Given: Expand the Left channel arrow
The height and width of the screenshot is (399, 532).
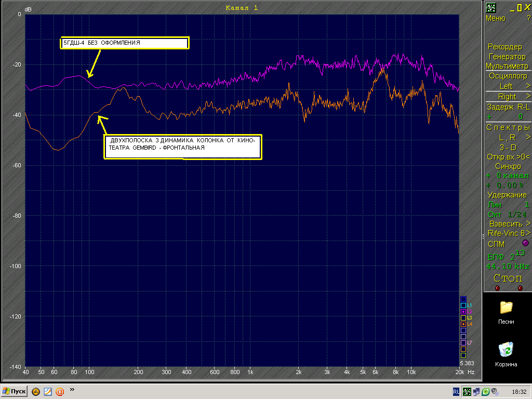Looking at the screenshot, I should [528, 86].
